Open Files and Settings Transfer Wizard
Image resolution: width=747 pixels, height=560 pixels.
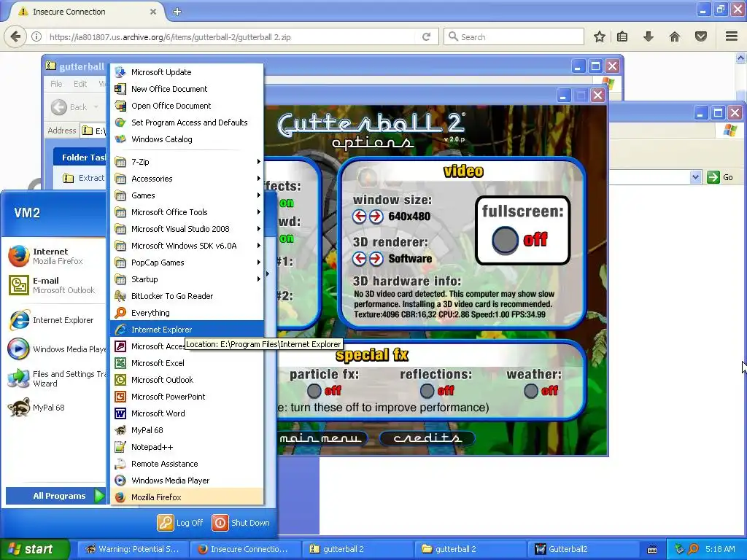[x=55, y=378]
